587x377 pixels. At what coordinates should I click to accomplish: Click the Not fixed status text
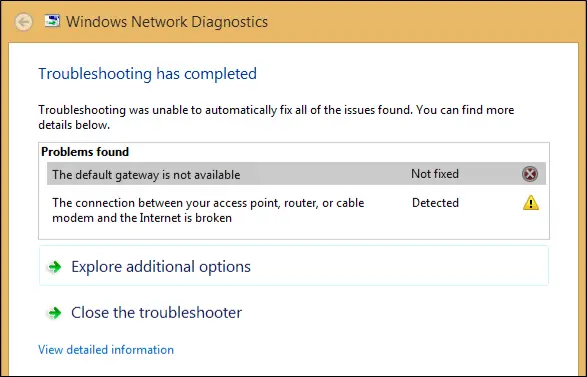[435, 174]
